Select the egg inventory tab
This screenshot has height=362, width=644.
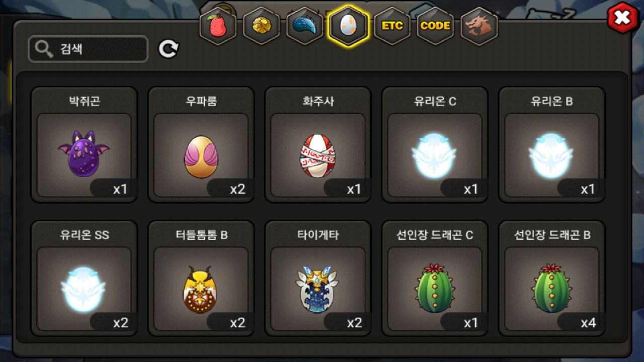348,26
